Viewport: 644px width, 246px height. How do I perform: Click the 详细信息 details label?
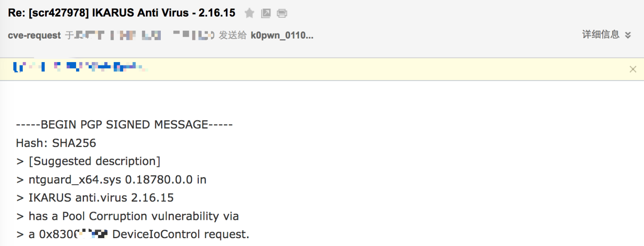tap(601, 35)
